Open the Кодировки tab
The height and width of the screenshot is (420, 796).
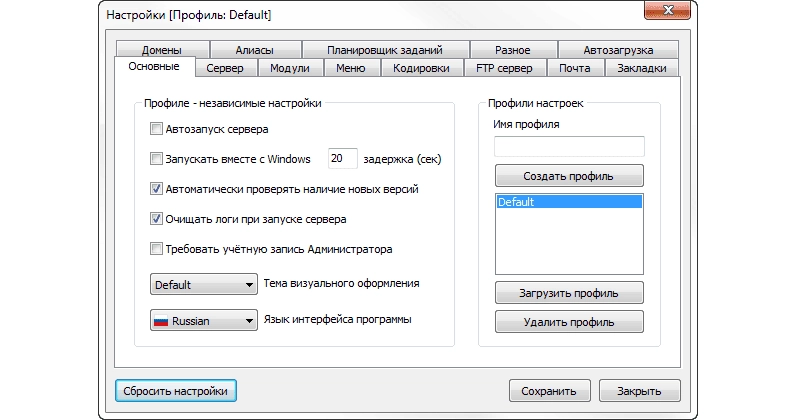click(421, 68)
